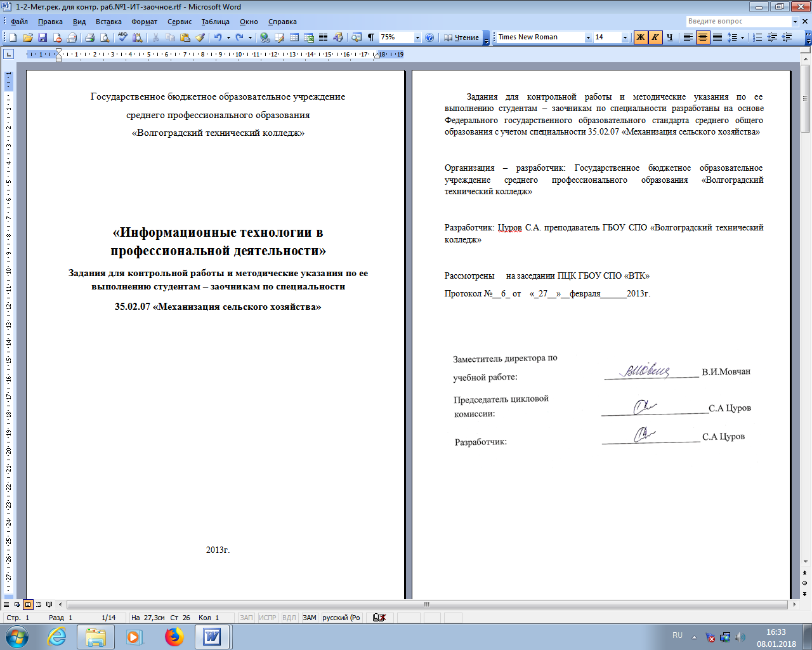The height and width of the screenshot is (650, 812).
Task: Click the tab-stop type selector on the ruler
Action: click(x=8, y=54)
